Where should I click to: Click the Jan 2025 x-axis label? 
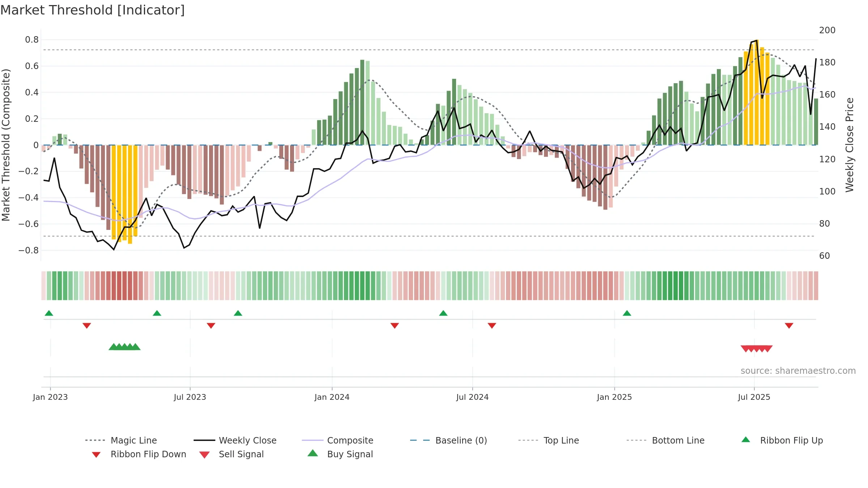(x=614, y=397)
